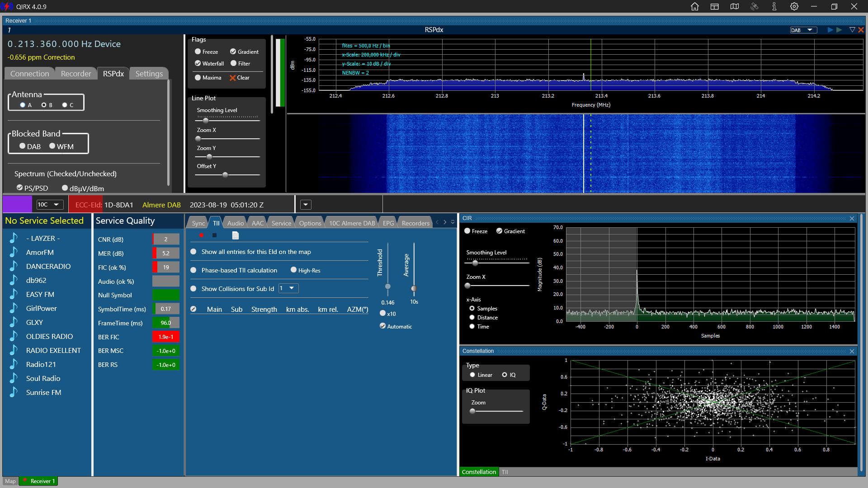Click DANCERADIO music note icon
This screenshot has height=488, width=868.
[14, 266]
